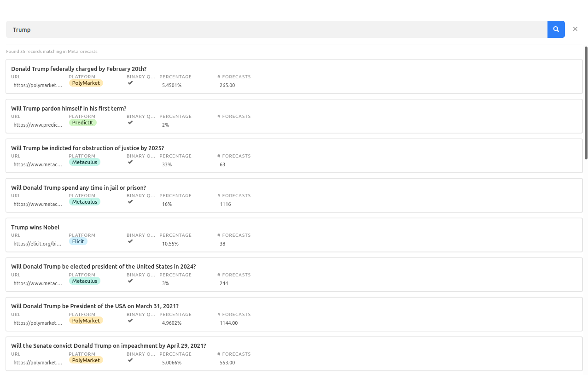Click the binary checkmark for Trump pardon himself record
Viewport: 588px width, 375px height.
[x=130, y=122]
